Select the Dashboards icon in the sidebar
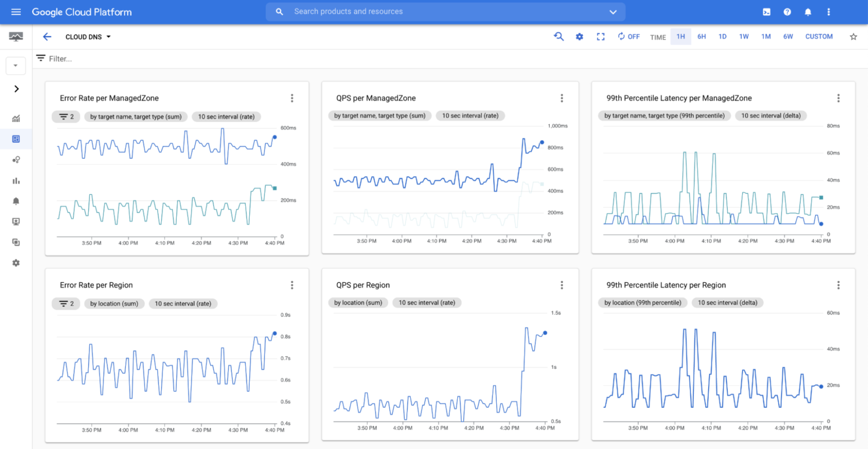The width and height of the screenshot is (868, 449). pos(16,139)
